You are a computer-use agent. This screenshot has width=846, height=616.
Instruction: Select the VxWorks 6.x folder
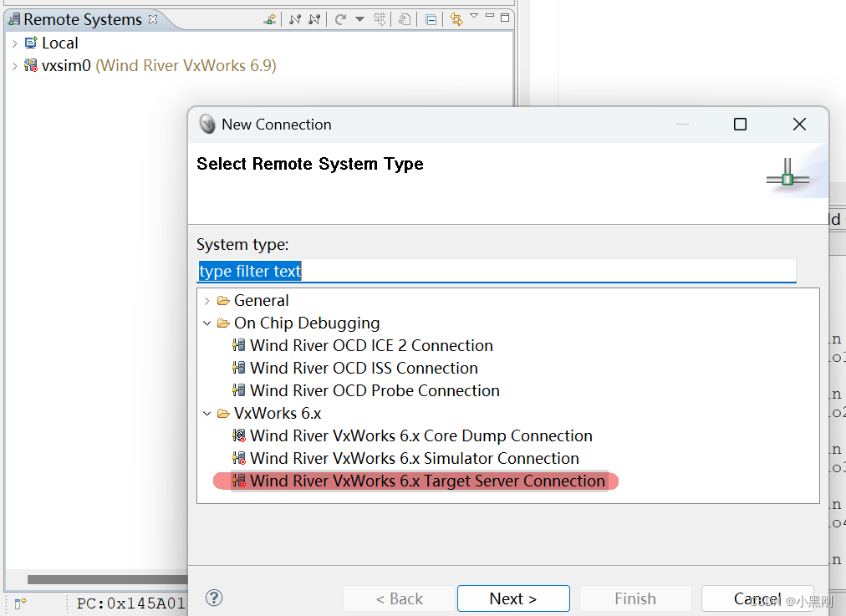(278, 413)
